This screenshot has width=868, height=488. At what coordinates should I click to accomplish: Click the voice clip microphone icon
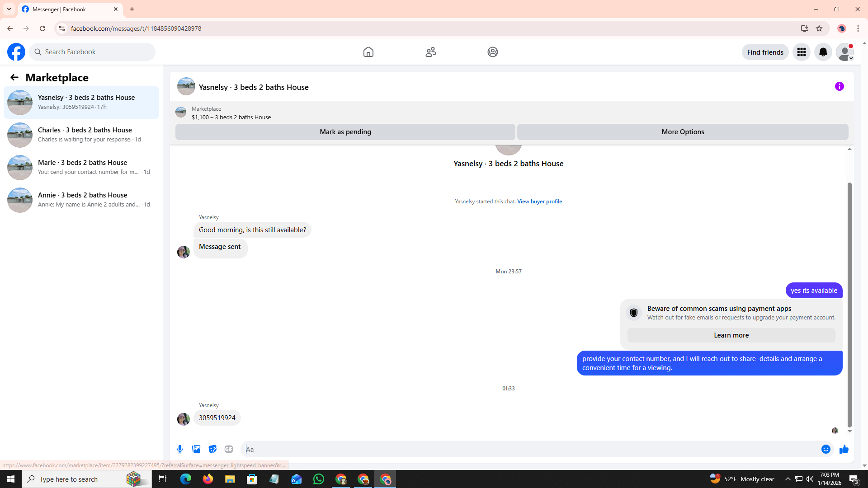pos(180,449)
